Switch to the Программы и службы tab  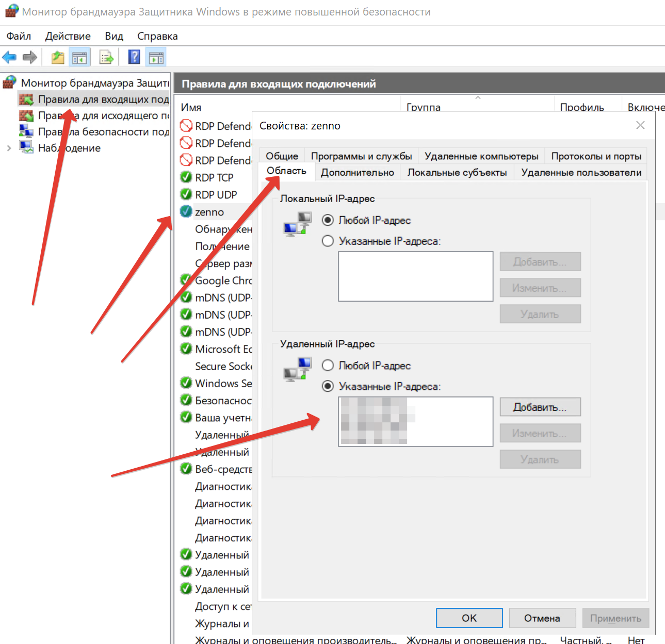(361, 156)
